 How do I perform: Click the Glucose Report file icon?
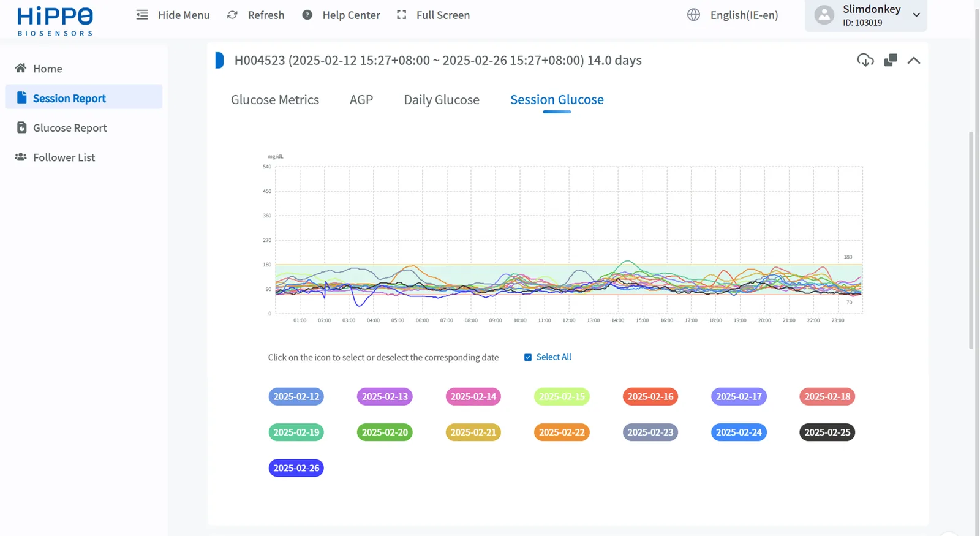[x=22, y=127]
